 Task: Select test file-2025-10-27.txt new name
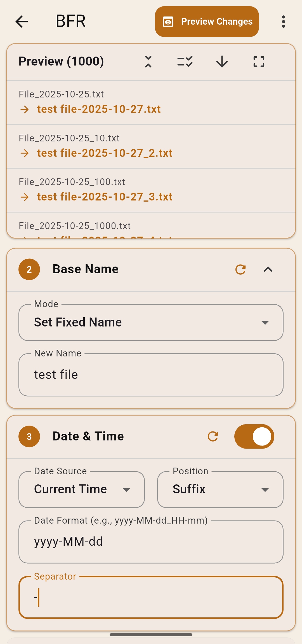(99, 109)
